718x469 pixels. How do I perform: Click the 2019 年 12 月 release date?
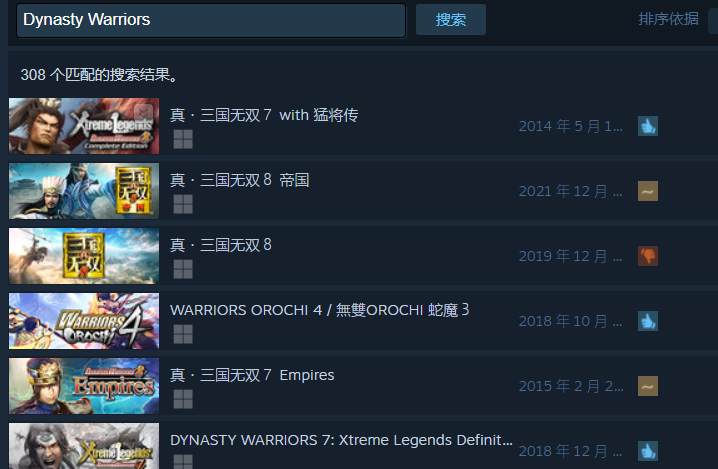(x=571, y=256)
